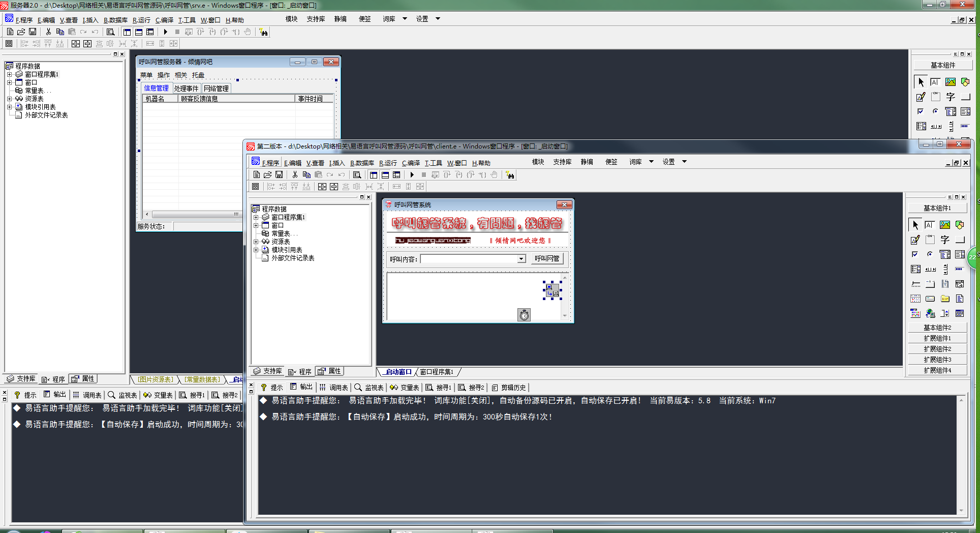Expand 窗口程序集1 node in srv.e tree
Image resolution: width=980 pixels, height=533 pixels.
9,74
